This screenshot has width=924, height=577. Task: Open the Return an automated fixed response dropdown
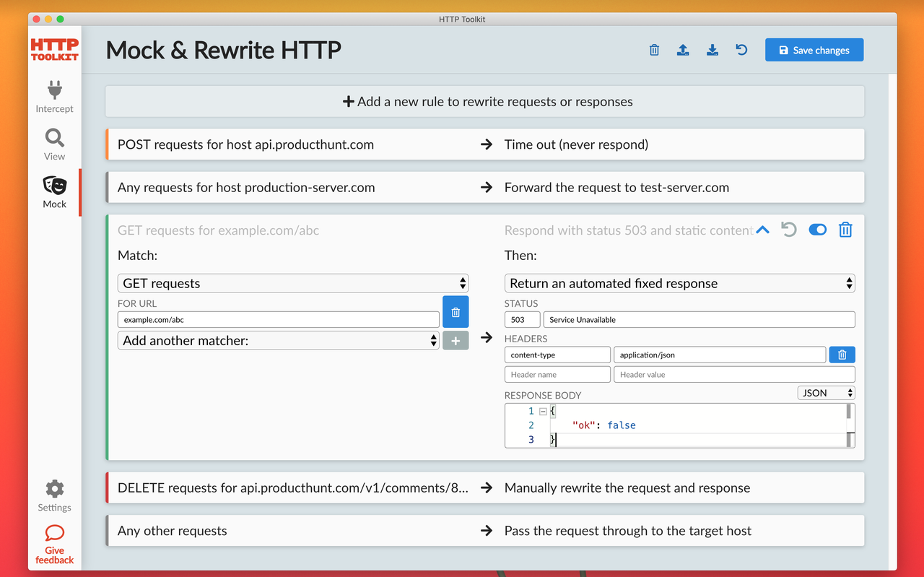coord(679,283)
